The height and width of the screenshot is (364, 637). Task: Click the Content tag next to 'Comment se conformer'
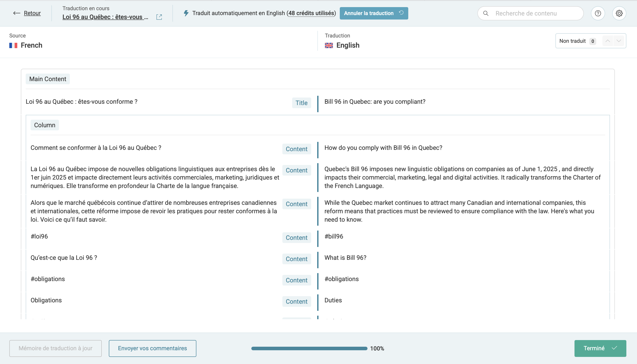click(x=297, y=149)
